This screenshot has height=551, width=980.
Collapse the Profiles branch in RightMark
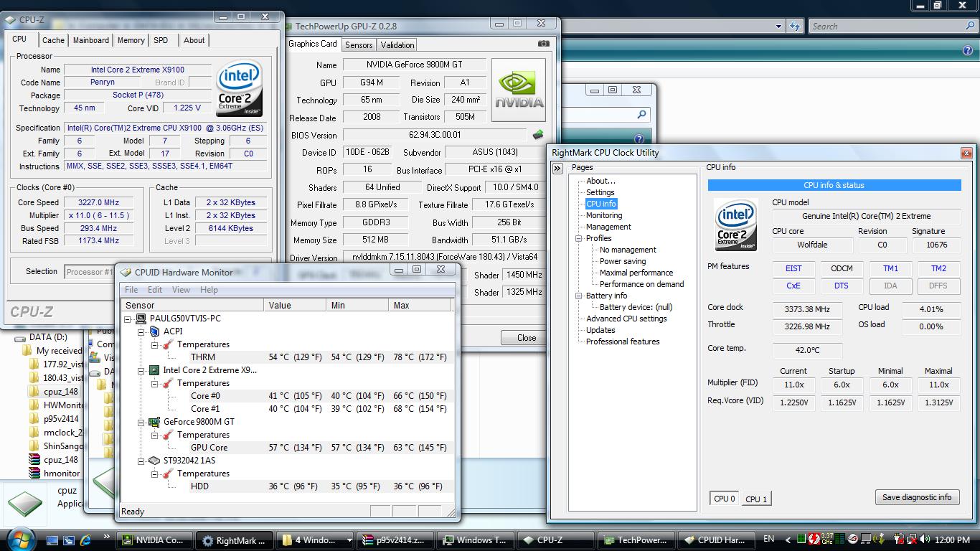578,238
